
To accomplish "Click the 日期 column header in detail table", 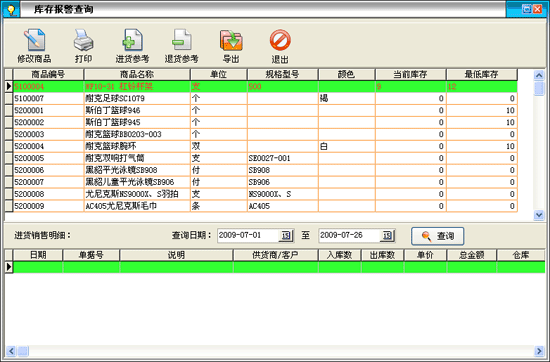I will coord(38,255).
